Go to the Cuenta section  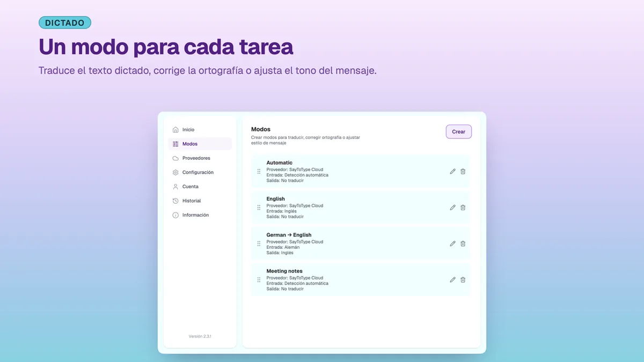point(200,187)
